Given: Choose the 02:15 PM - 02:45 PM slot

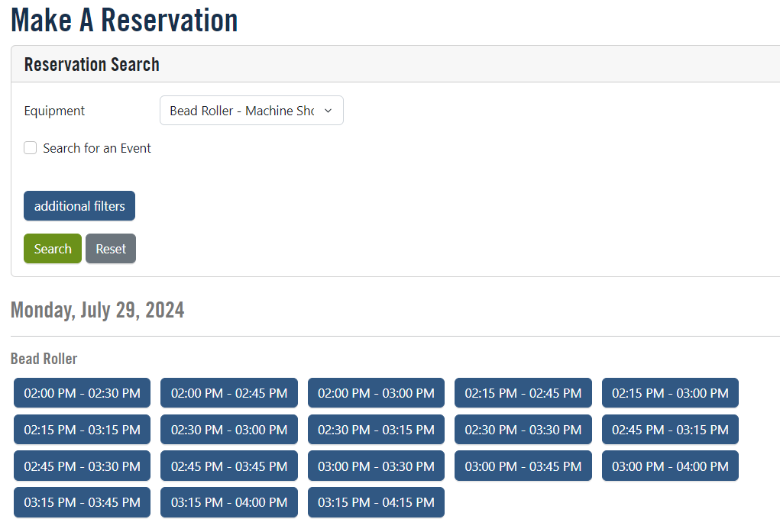Looking at the screenshot, I should click(523, 393).
